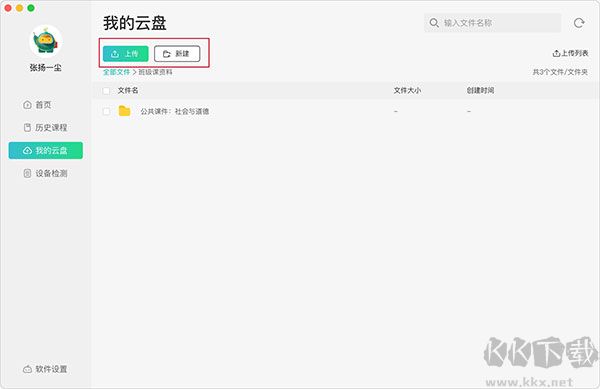
Task: Click the refresh icon at top right
Action: (x=579, y=23)
